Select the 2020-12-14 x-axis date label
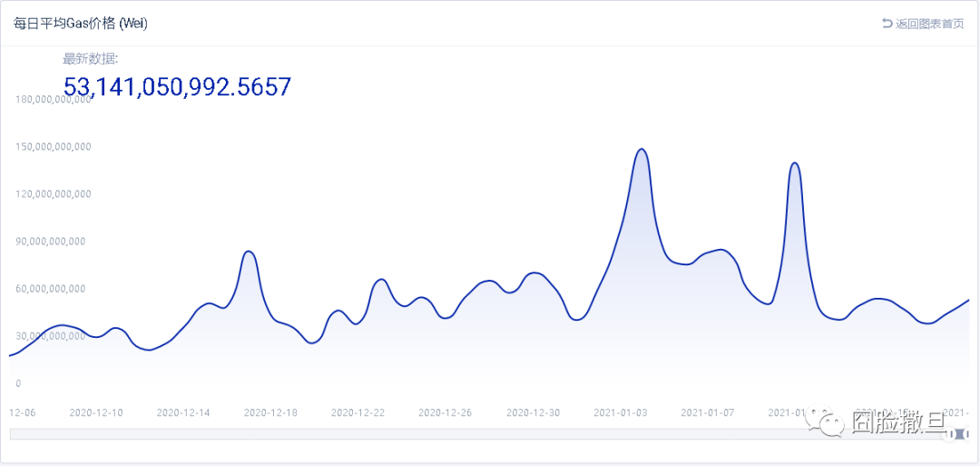This screenshot has width=980, height=466. (183, 412)
